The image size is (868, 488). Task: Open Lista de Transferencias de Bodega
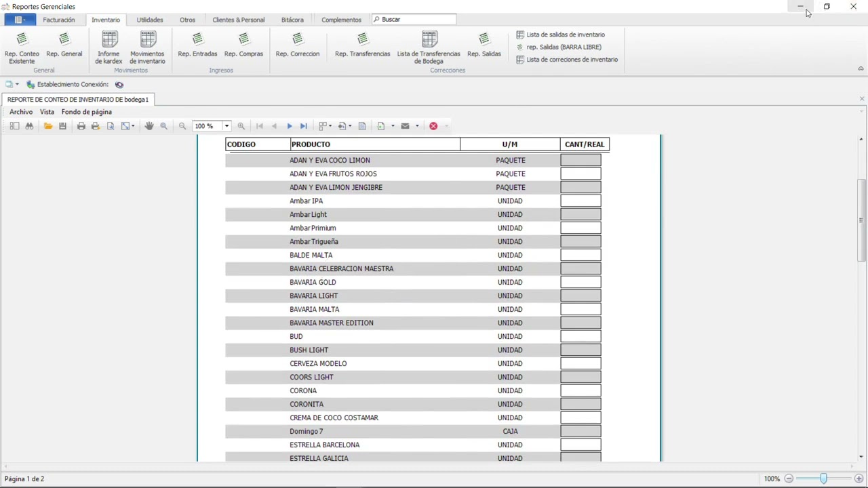click(x=429, y=47)
